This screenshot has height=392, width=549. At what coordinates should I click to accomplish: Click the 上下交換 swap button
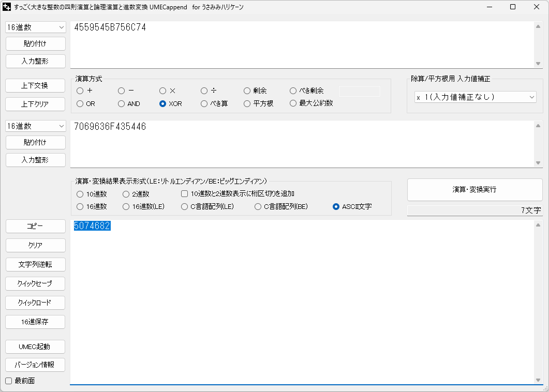(36, 85)
